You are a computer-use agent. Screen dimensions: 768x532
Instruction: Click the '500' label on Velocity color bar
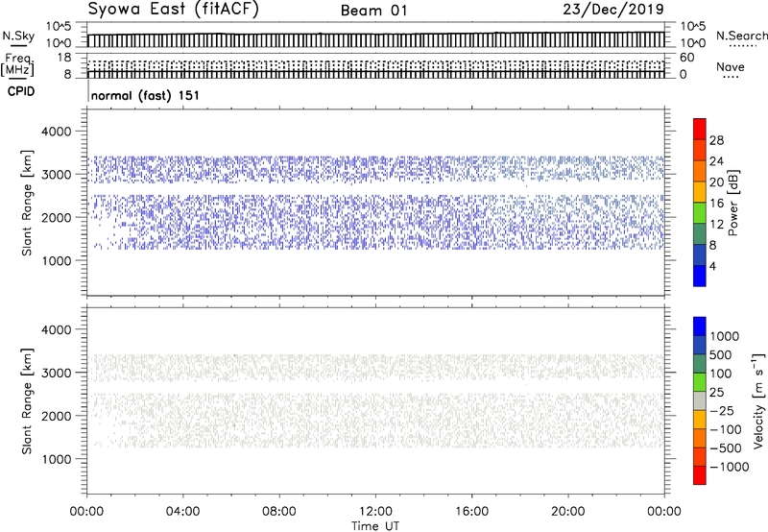[x=721, y=354]
